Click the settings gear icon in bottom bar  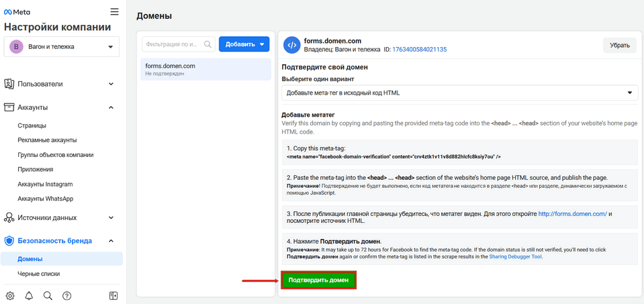pyautogui.click(x=10, y=295)
